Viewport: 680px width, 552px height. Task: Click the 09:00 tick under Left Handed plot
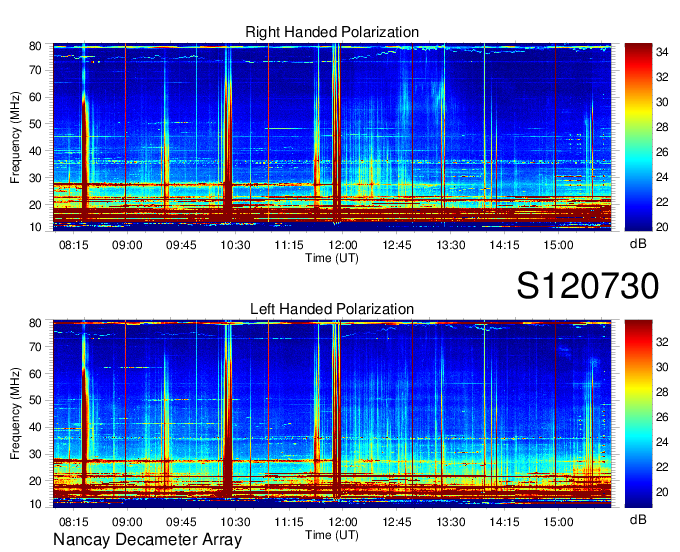(x=127, y=522)
